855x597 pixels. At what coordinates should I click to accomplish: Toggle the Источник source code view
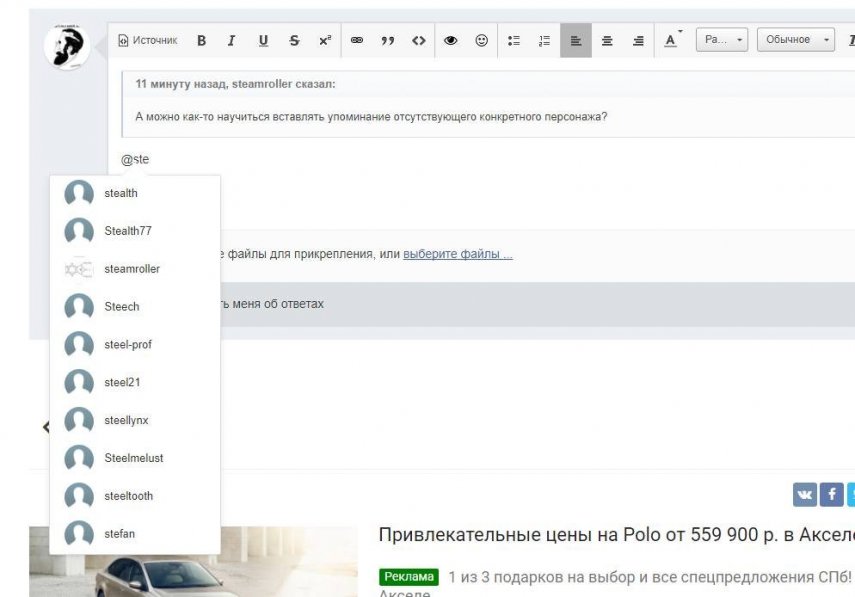pos(148,40)
